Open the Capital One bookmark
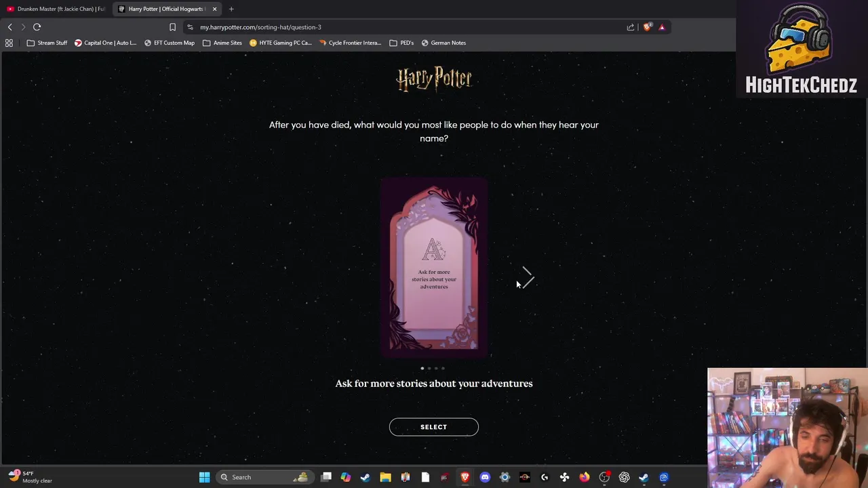 click(x=106, y=43)
